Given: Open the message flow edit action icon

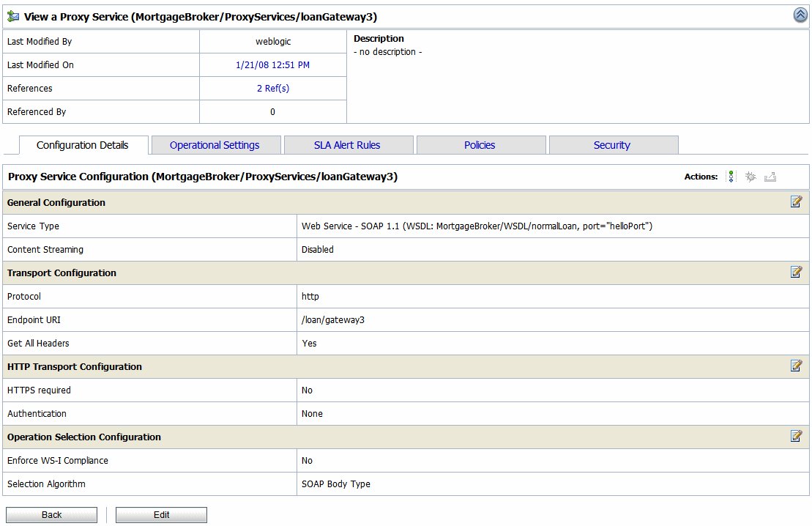Looking at the screenshot, I should click(x=731, y=177).
